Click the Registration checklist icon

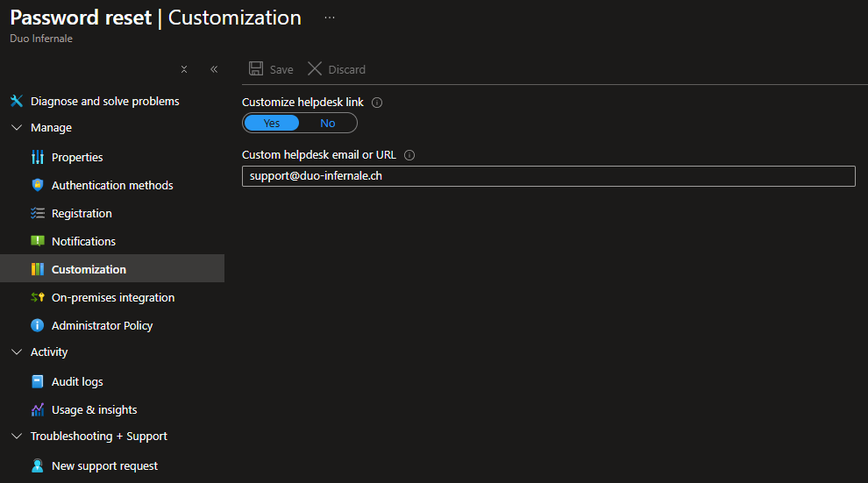(37, 214)
